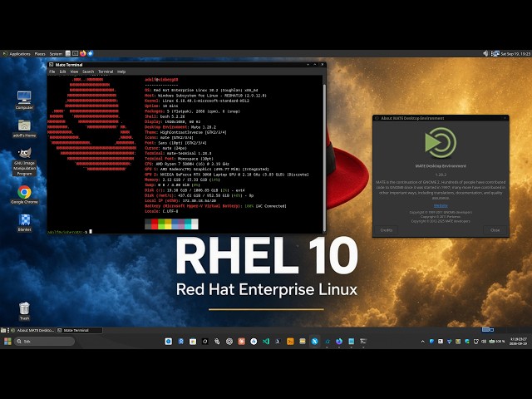Image resolution: width=532 pixels, height=399 pixels.
Task: Open the Website link in About MATE dialog
Action: (441, 205)
